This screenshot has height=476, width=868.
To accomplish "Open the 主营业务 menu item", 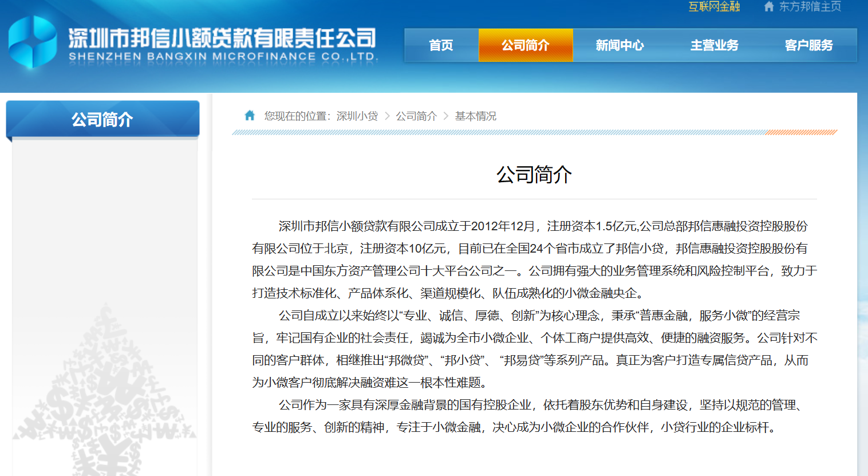I will (715, 45).
